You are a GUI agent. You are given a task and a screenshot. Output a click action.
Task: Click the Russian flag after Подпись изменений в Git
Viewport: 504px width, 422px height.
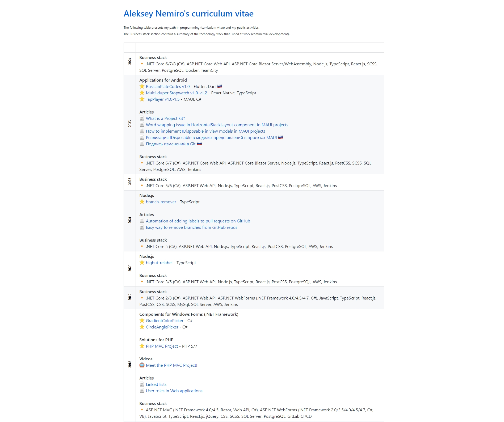click(x=199, y=144)
